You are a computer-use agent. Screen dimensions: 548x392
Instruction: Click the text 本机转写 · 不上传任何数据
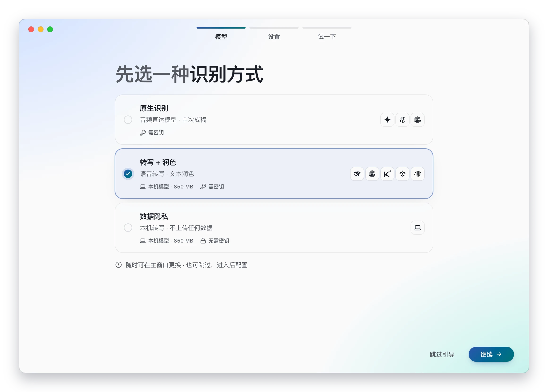coord(176,228)
